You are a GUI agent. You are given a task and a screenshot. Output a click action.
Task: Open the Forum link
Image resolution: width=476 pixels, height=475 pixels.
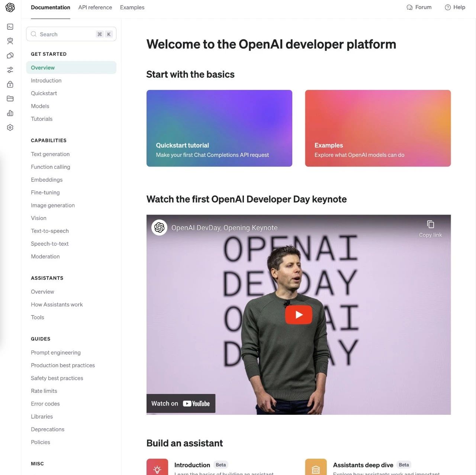click(x=419, y=7)
